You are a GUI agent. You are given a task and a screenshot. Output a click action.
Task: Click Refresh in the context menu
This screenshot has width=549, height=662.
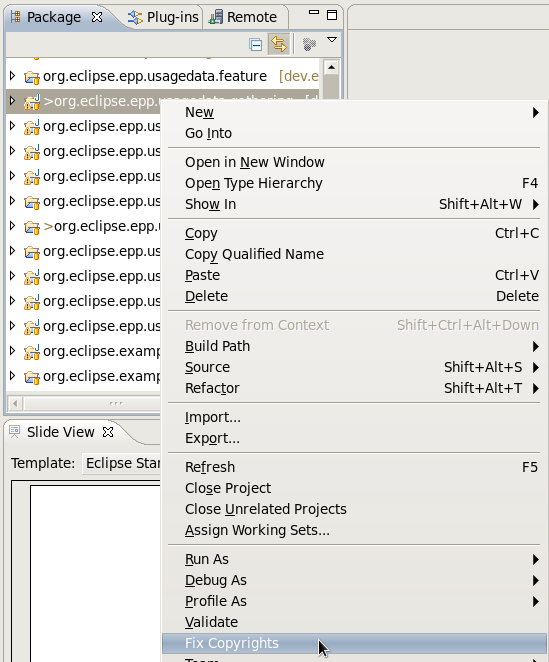pos(354,467)
